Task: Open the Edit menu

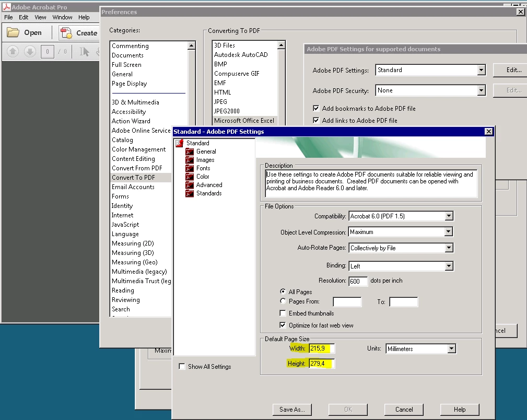Action: click(24, 17)
